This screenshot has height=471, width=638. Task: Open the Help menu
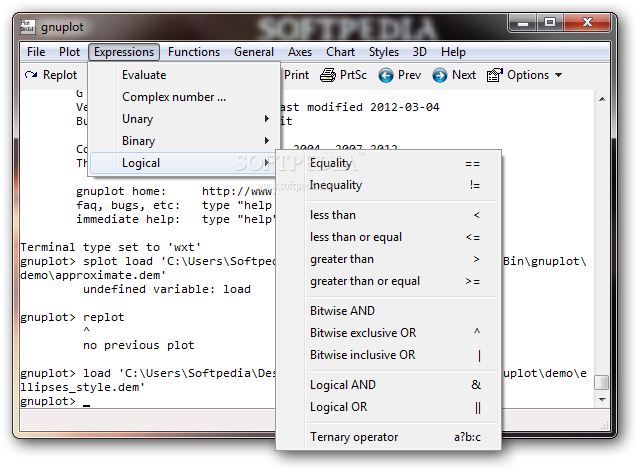coord(453,52)
